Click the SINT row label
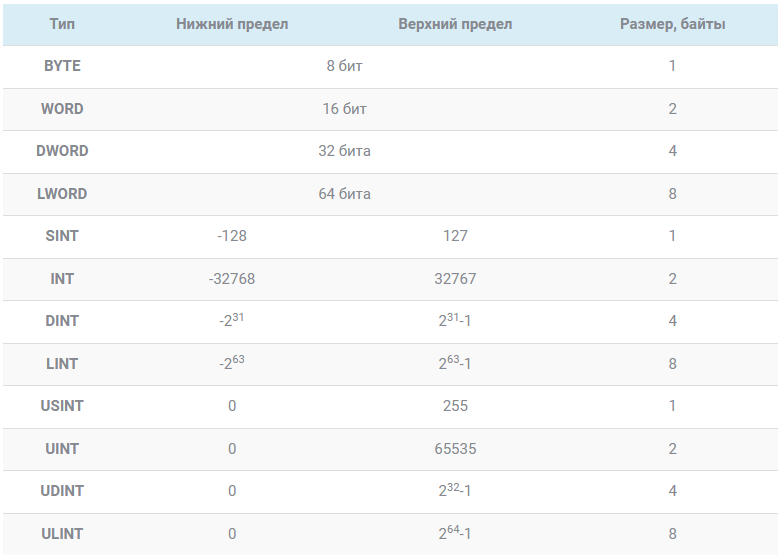Image resolution: width=783 pixels, height=559 pixels. [62, 236]
